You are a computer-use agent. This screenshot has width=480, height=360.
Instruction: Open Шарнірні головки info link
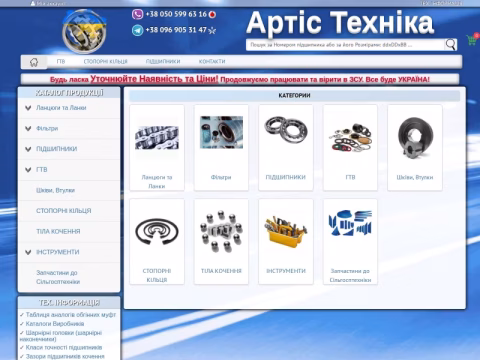pos(61,336)
